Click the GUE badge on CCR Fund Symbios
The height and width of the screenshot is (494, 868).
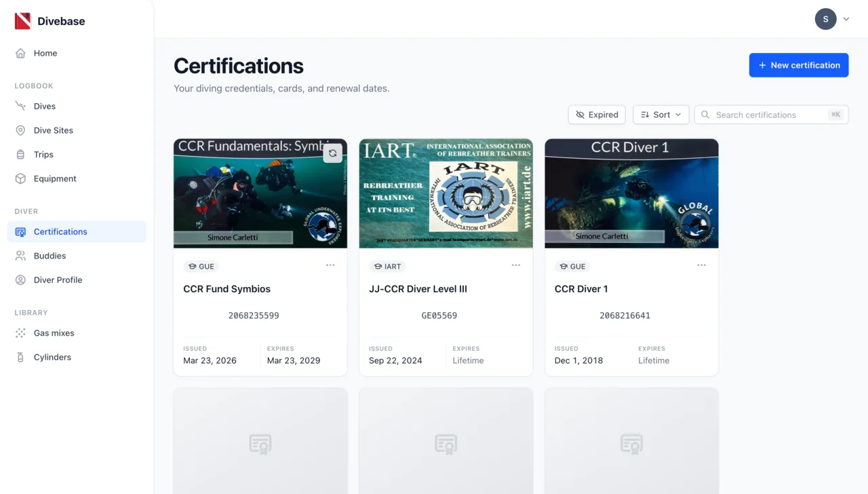tap(201, 267)
